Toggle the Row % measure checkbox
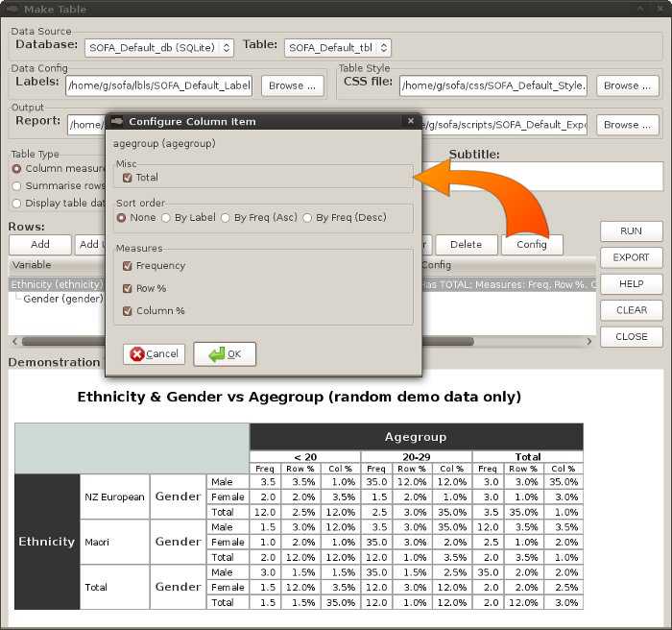Image resolution: width=672 pixels, height=630 pixels. point(127,288)
